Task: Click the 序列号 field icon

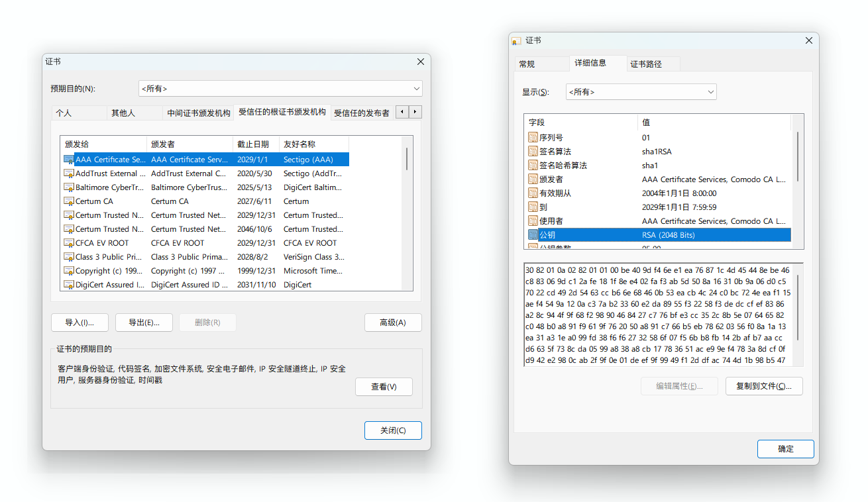Action: [533, 138]
